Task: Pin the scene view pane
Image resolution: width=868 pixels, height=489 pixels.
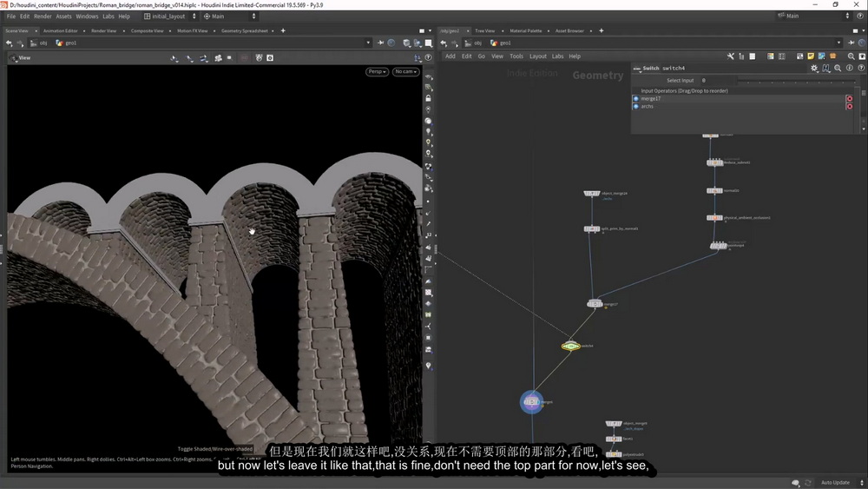Action: [x=380, y=43]
